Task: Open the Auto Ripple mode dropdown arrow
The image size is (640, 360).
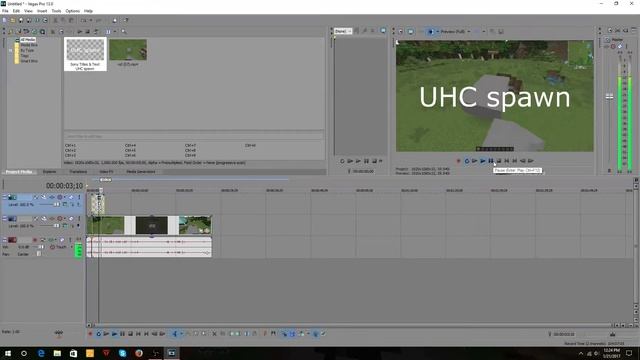Action: point(308,334)
